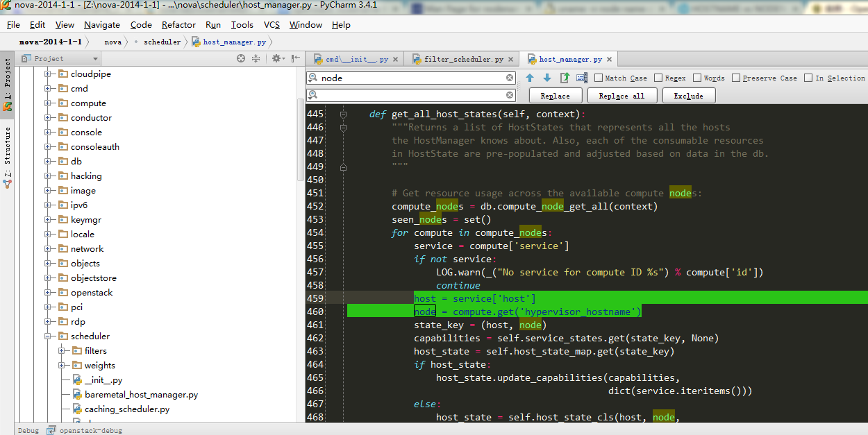The image size is (868, 435).
Task: Enable In Selection checkbox
Action: tap(808, 78)
